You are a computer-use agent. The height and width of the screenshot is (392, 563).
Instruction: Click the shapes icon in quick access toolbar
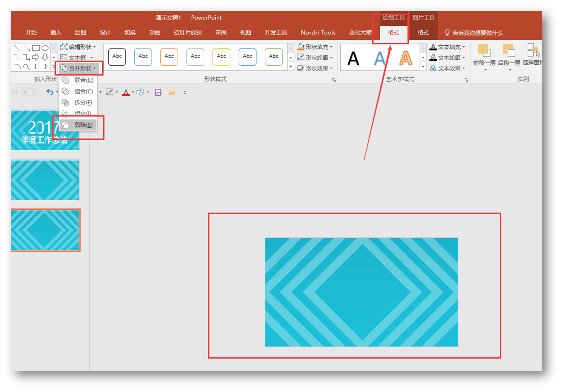click(140, 92)
